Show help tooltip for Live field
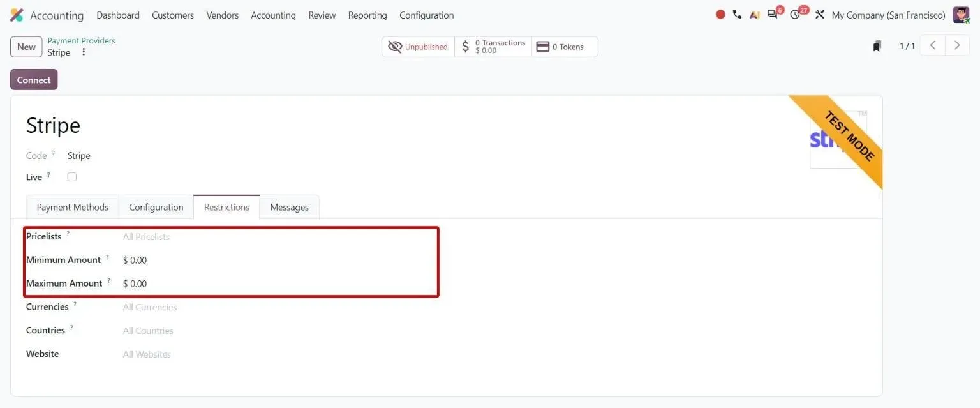Screen dimensions: 980x408 pyautogui.click(x=48, y=175)
